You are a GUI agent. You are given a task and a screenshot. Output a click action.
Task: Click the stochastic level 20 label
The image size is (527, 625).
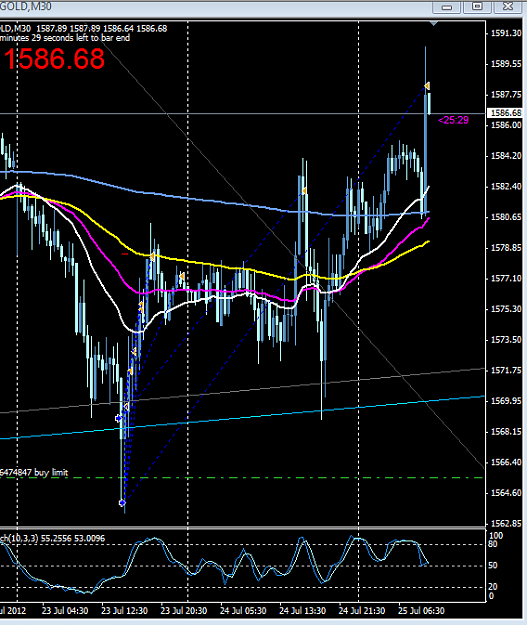pyautogui.click(x=493, y=587)
